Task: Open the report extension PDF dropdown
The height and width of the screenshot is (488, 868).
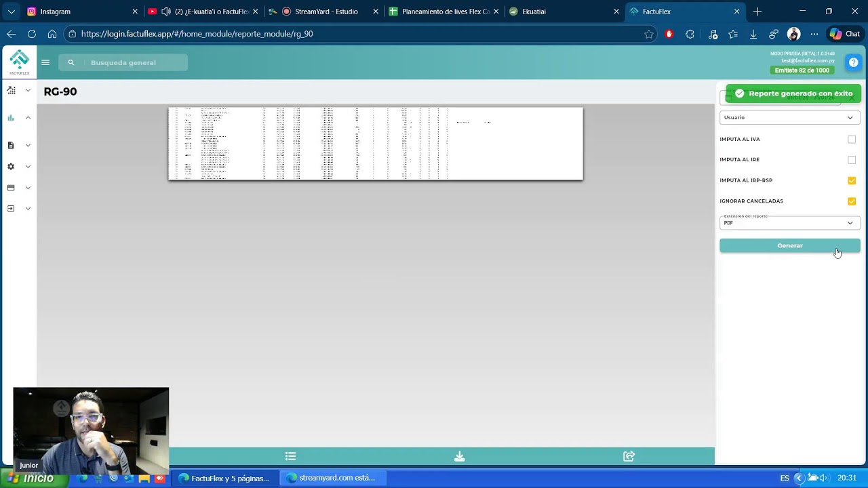Action: pos(790,222)
